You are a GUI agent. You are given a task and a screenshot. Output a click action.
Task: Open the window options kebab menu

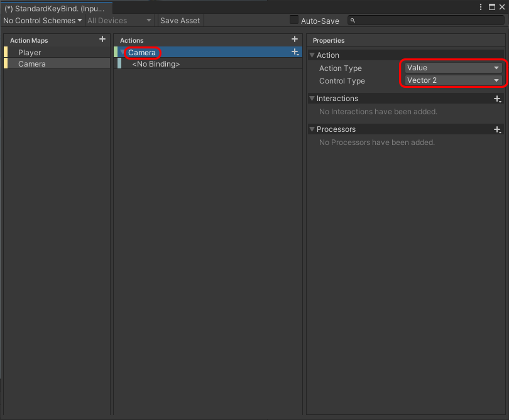point(481,7)
